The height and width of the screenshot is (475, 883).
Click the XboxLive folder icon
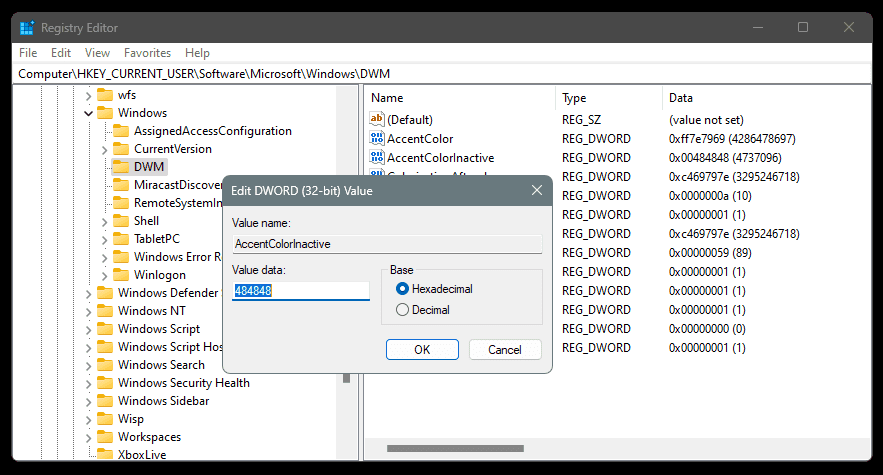click(x=105, y=454)
